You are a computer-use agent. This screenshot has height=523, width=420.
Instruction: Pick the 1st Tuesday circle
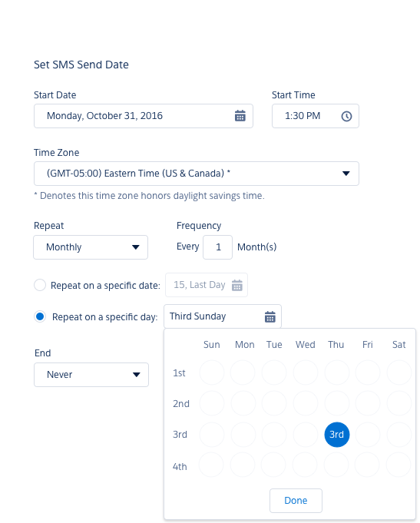click(x=274, y=372)
